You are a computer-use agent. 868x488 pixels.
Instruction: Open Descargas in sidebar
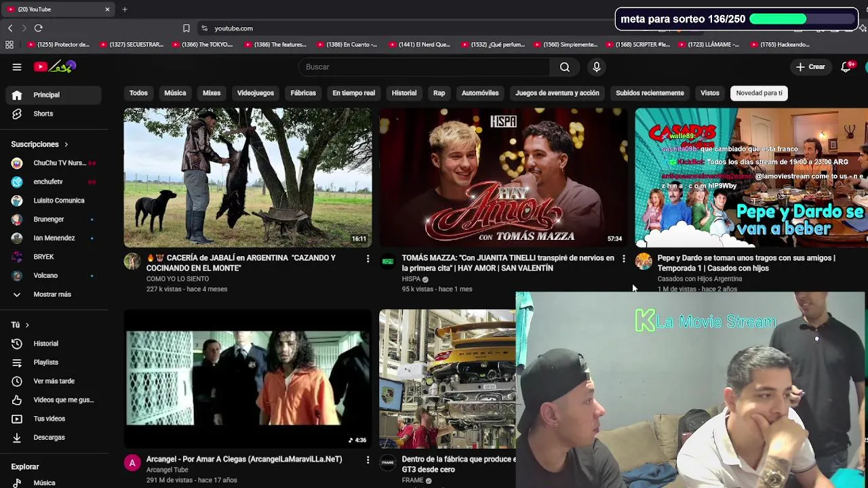54,437
